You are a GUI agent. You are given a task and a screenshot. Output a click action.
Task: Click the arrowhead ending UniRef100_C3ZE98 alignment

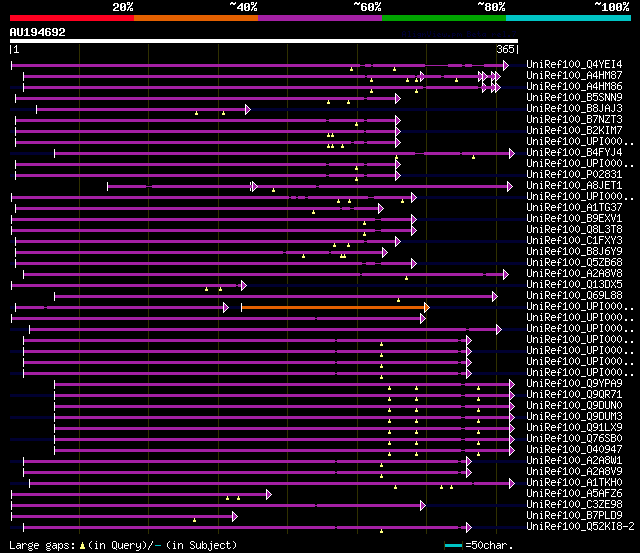(423, 506)
